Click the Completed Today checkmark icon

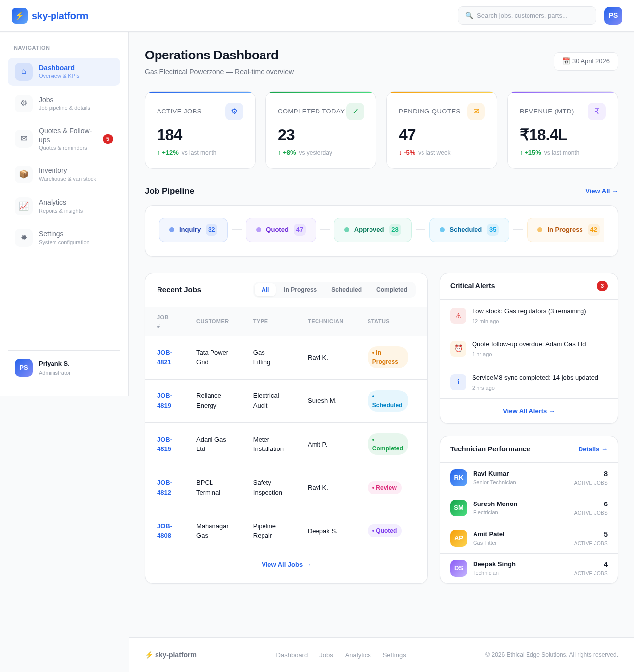click(x=355, y=112)
